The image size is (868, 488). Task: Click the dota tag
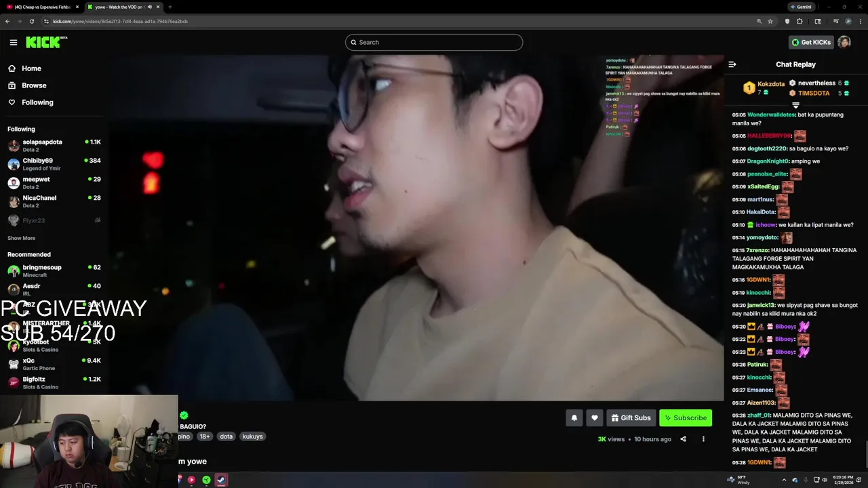226,436
